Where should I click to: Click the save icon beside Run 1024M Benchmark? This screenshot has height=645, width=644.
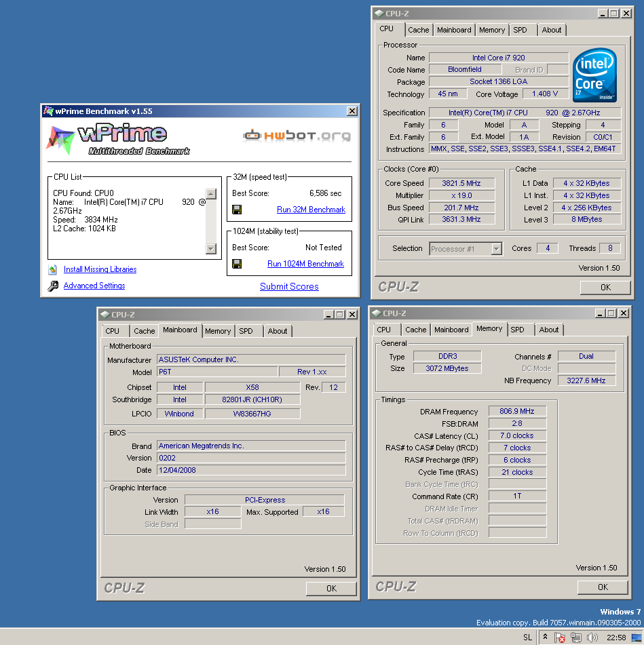[237, 264]
